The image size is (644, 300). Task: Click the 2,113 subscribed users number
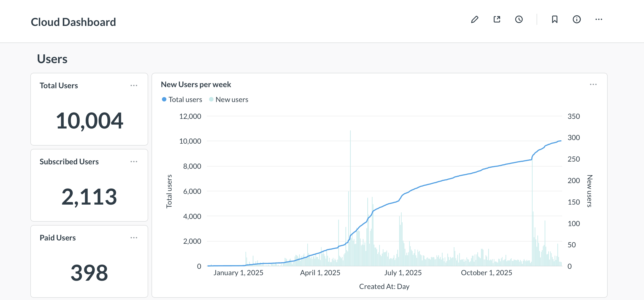[x=89, y=197]
